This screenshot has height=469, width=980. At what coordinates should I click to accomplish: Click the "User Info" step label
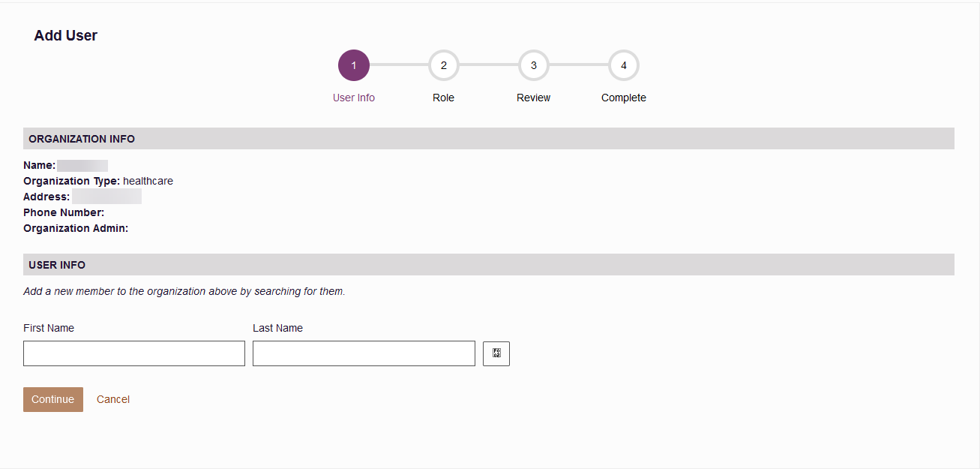point(354,98)
